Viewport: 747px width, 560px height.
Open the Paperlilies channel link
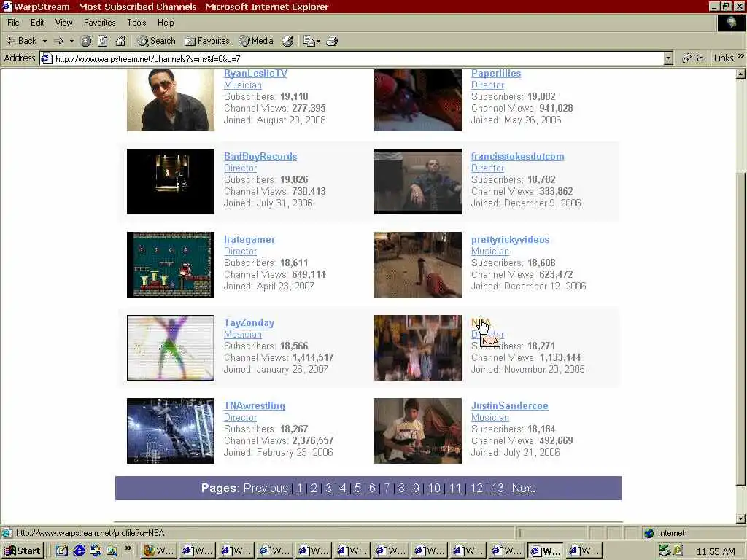click(x=496, y=74)
